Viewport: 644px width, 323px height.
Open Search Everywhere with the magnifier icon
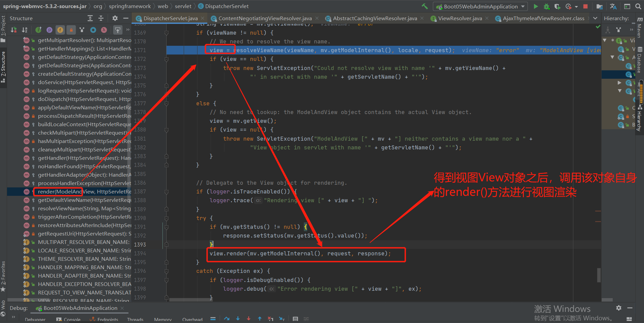coord(638,6)
